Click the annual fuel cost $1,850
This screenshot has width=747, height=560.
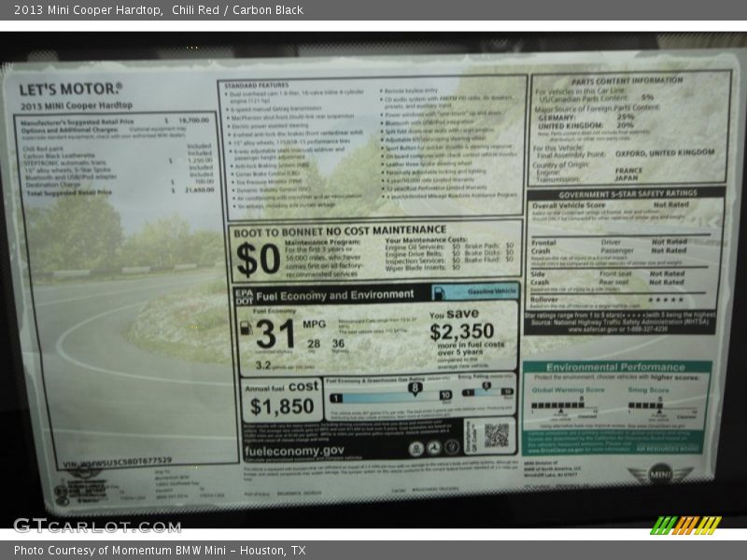click(282, 406)
